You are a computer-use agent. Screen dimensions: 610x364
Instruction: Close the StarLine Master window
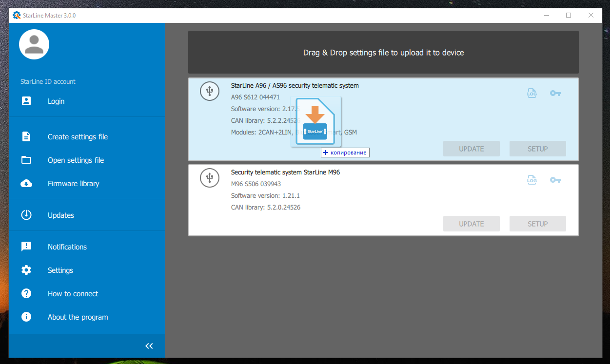click(591, 15)
